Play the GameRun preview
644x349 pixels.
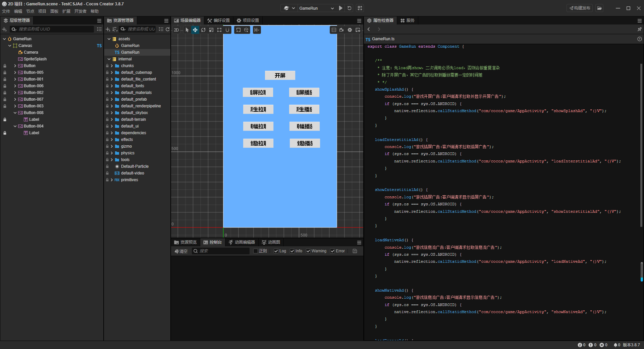(x=341, y=8)
